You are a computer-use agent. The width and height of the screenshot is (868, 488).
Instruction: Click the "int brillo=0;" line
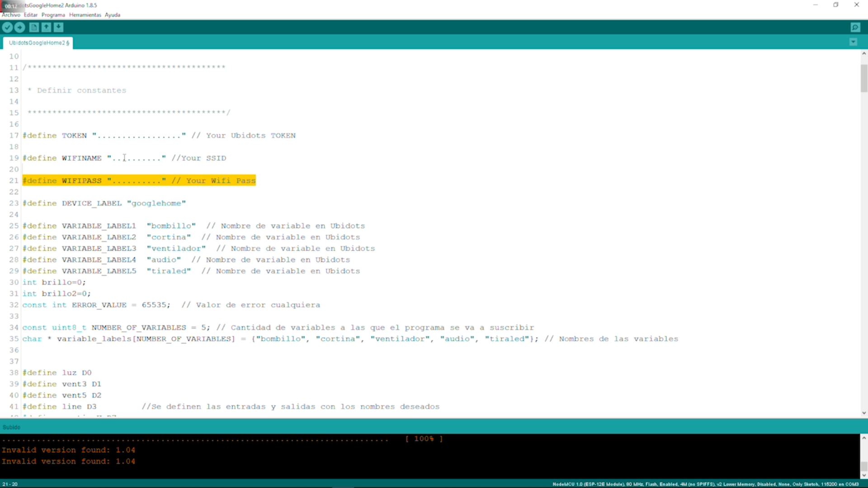[x=54, y=282]
